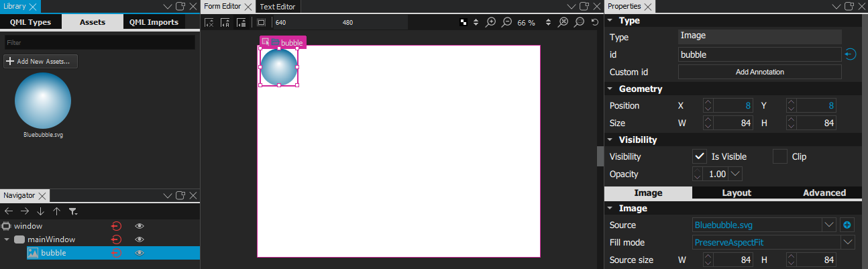Click the Size H value field
Viewport: 868px width, 269px height.
[x=818, y=123]
